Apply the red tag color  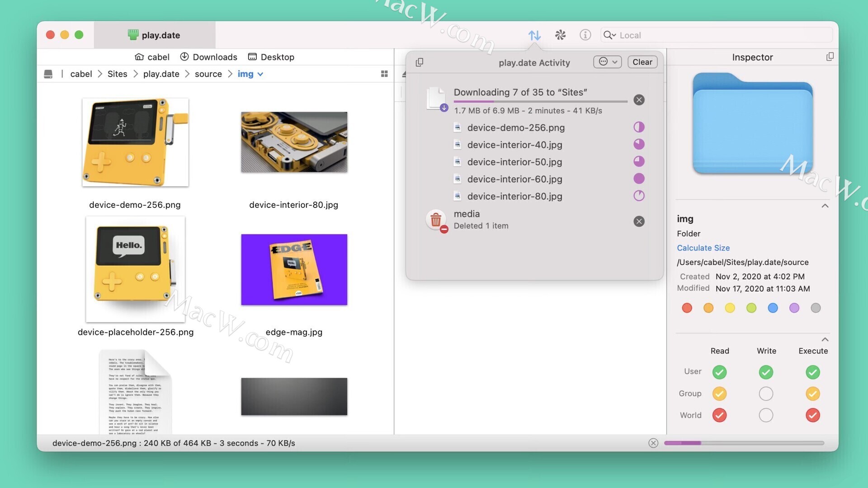(x=687, y=308)
